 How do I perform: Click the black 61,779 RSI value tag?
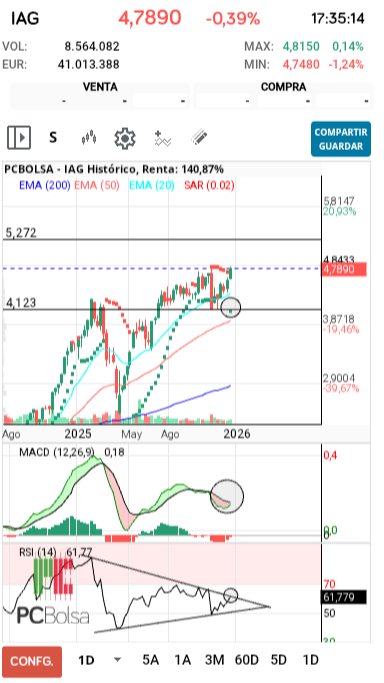pos(344,597)
